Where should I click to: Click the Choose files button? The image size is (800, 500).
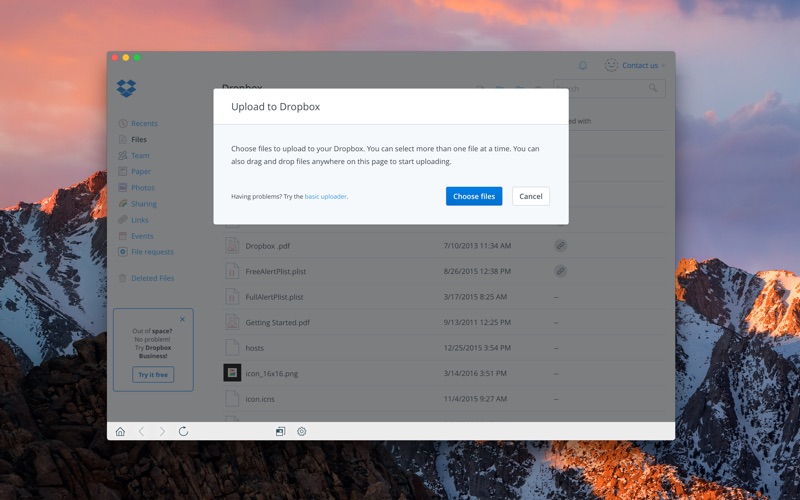(473, 196)
